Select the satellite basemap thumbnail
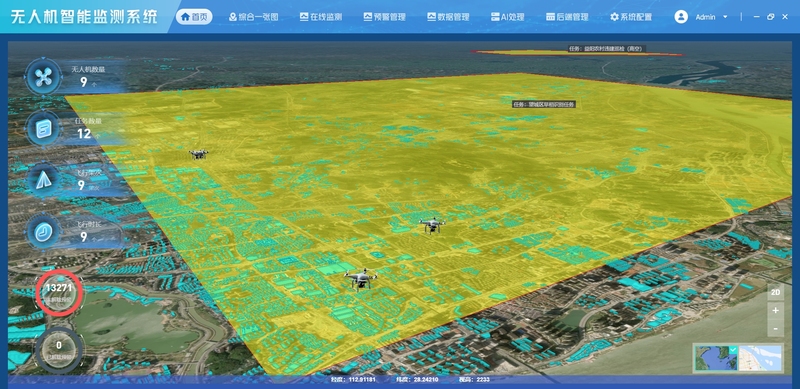This screenshot has height=389, width=800. tap(716, 358)
